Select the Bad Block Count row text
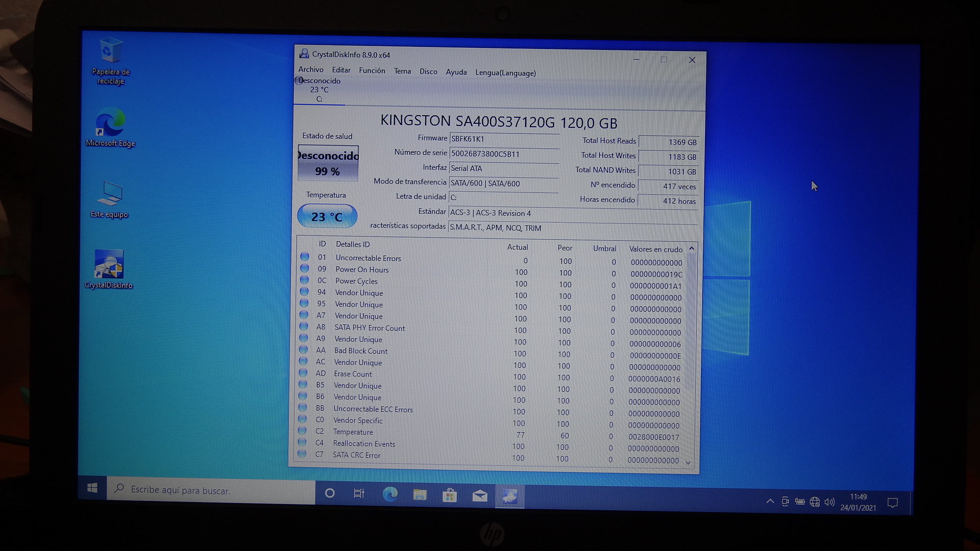This screenshot has width=980, height=551. pyautogui.click(x=360, y=351)
